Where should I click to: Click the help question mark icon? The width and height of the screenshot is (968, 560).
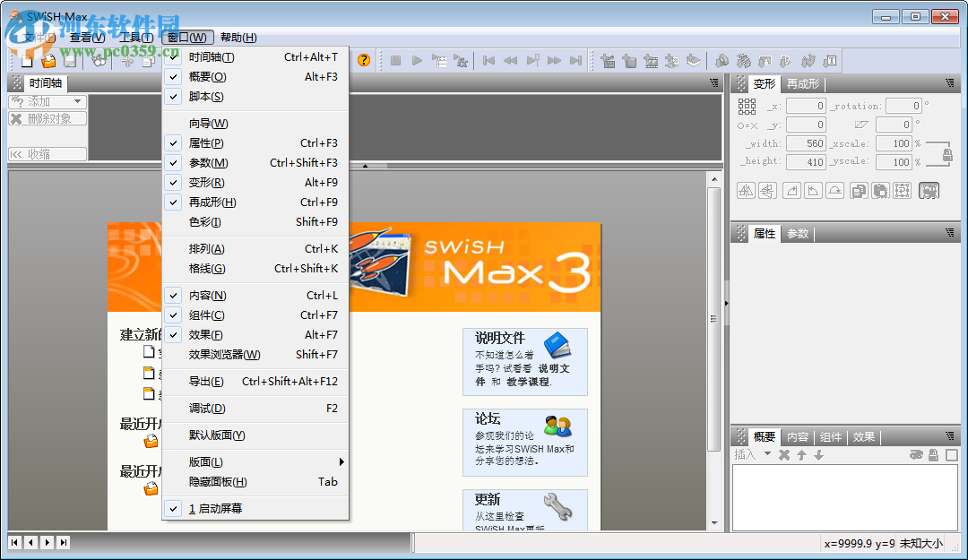click(x=363, y=60)
